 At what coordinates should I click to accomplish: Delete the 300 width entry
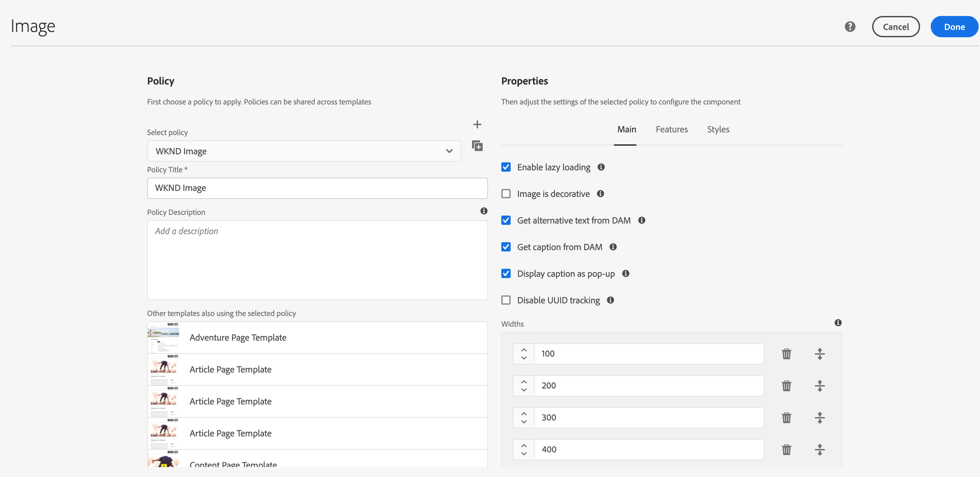coord(786,418)
